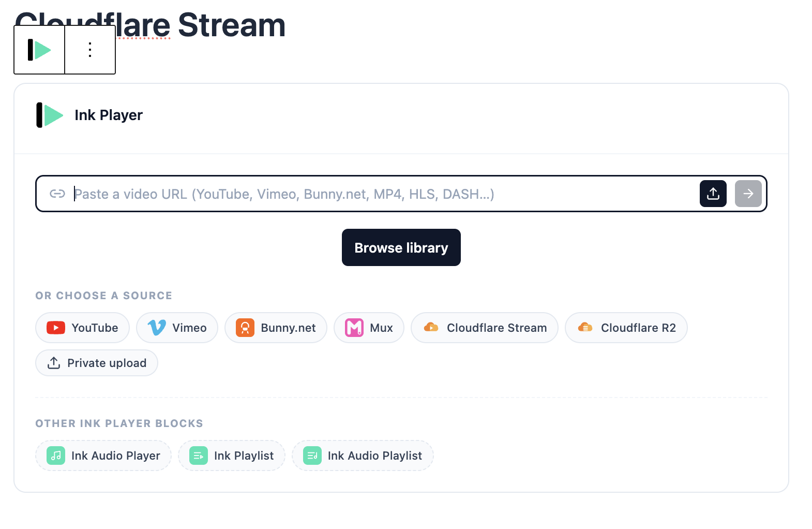
Task: Switch to Ink Audio Player block
Action: [x=103, y=455]
